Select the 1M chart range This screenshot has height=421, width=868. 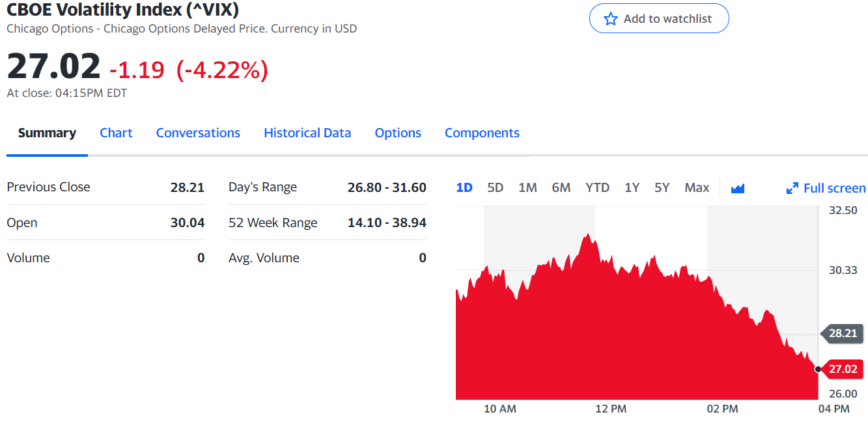point(527,187)
